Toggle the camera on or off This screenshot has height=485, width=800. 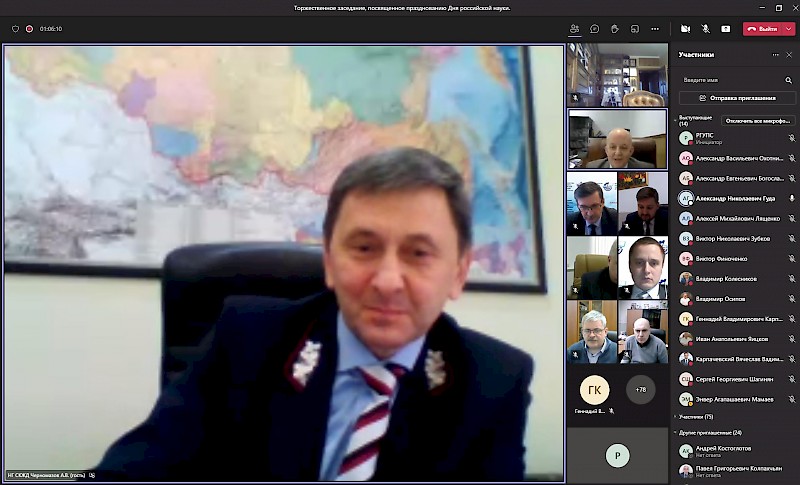685,29
